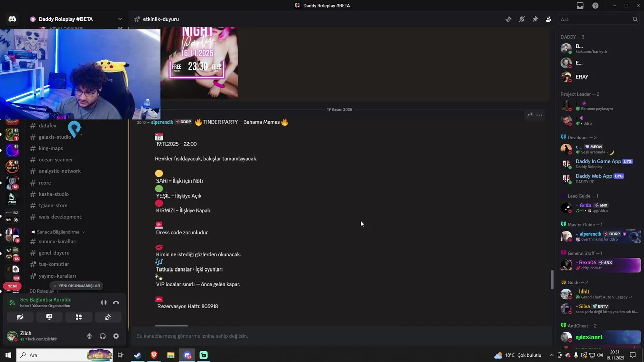
Task: Open the Discord inbox icon
Action: (580, 5)
